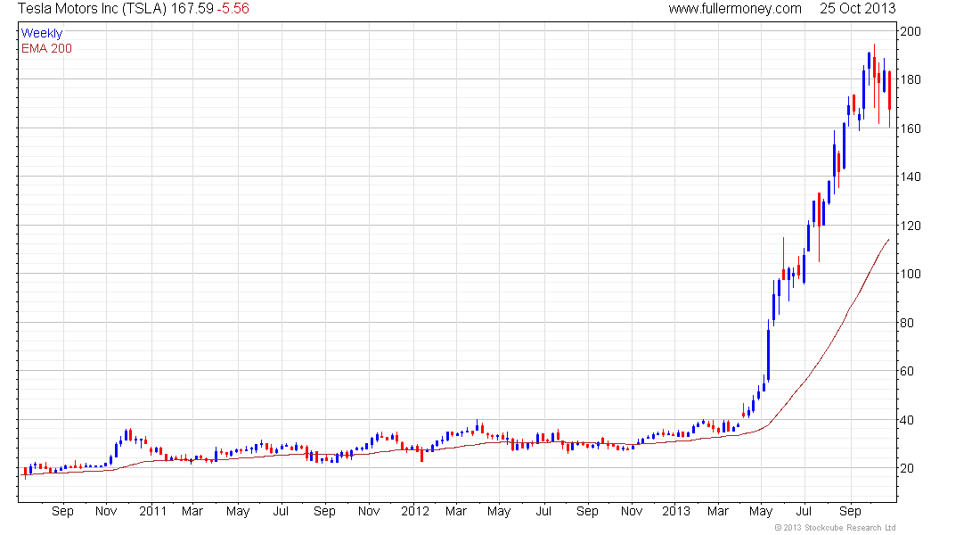Click the 20 price axis label

[907, 468]
